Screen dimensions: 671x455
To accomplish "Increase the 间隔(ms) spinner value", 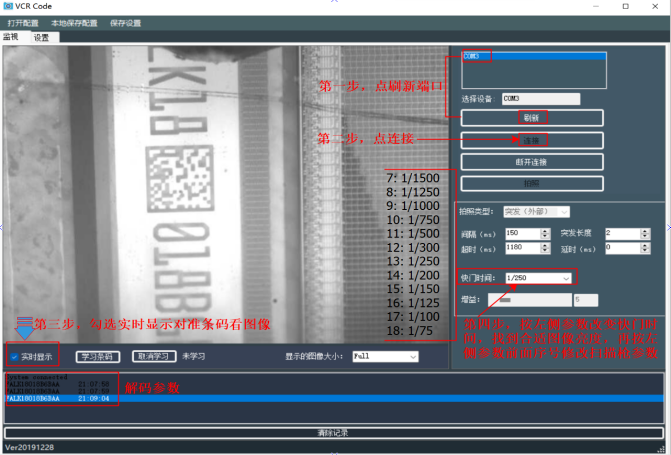I will (x=545, y=231).
